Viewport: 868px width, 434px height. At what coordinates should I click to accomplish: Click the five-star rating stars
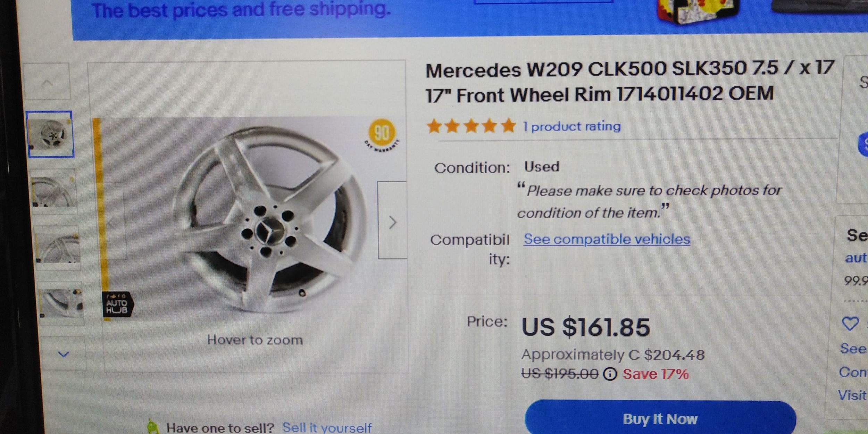pos(471,126)
